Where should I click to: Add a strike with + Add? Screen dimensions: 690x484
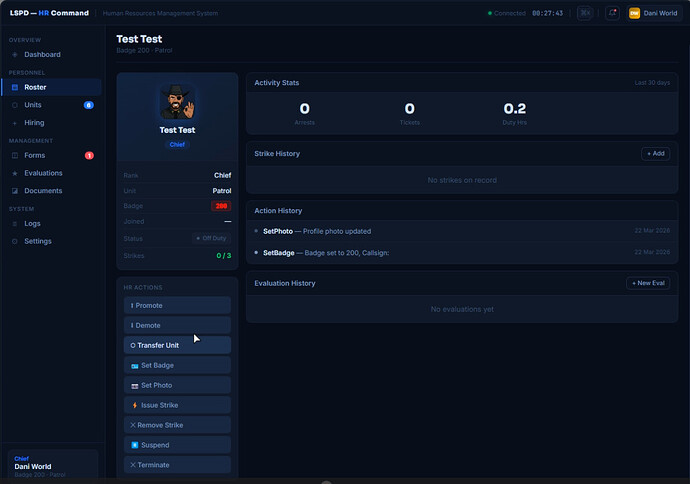click(656, 154)
